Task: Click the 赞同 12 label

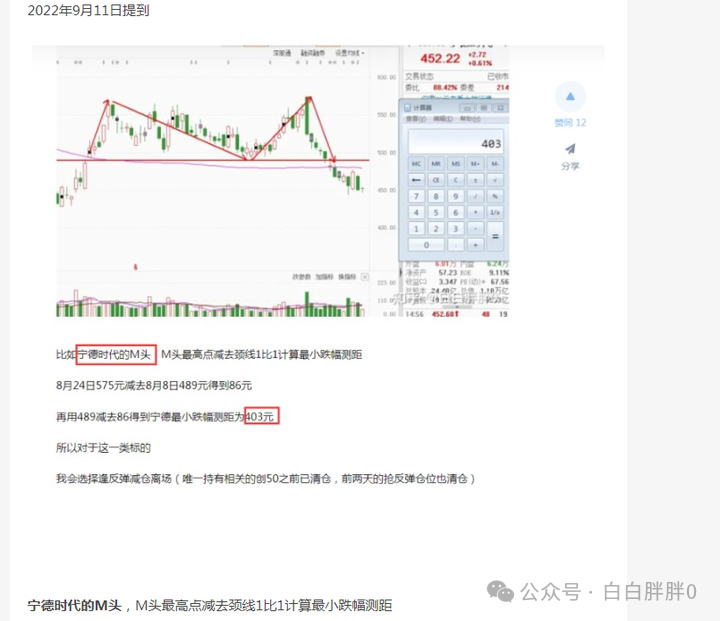Action: [570, 123]
